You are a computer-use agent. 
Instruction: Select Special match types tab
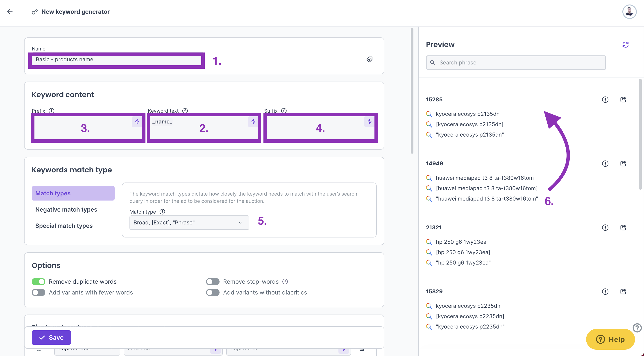click(64, 226)
